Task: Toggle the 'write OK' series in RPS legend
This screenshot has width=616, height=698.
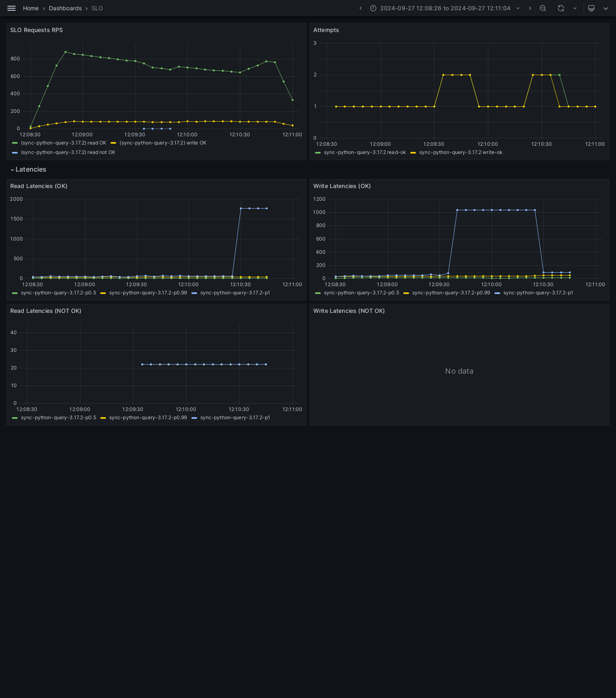Action: point(163,143)
